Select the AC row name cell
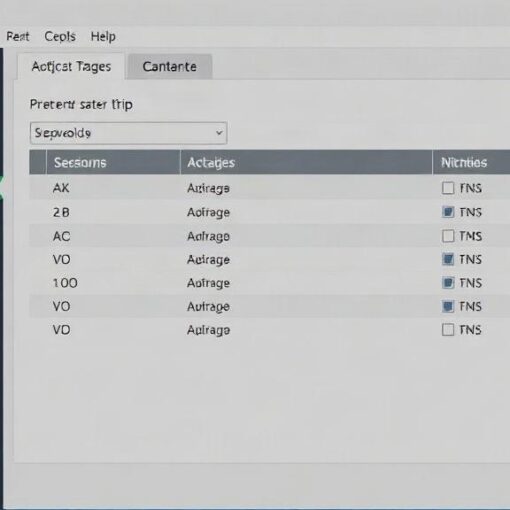The height and width of the screenshot is (510, 510). click(x=61, y=236)
